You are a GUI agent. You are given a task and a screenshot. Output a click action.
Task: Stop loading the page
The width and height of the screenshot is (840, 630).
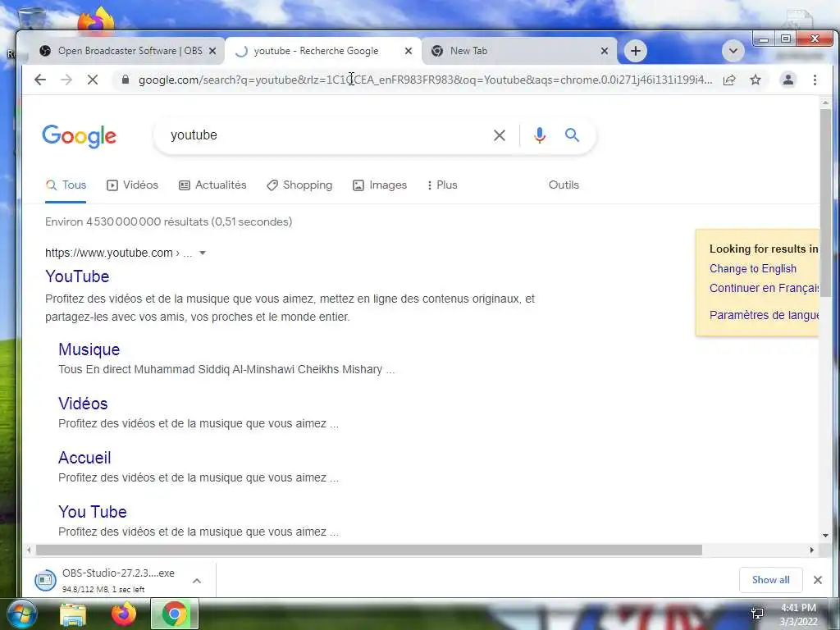click(93, 80)
